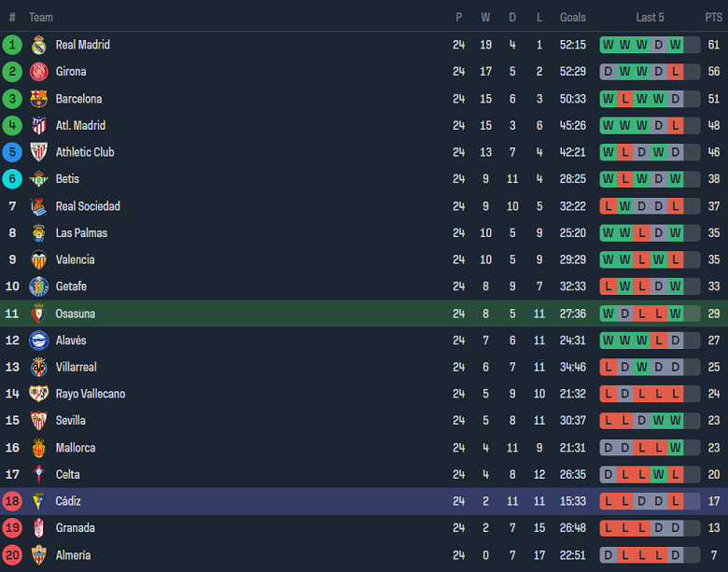Open the Osasuna team link
This screenshot has width=728, height=572.
pyautogui.click(x=76, y=314)
